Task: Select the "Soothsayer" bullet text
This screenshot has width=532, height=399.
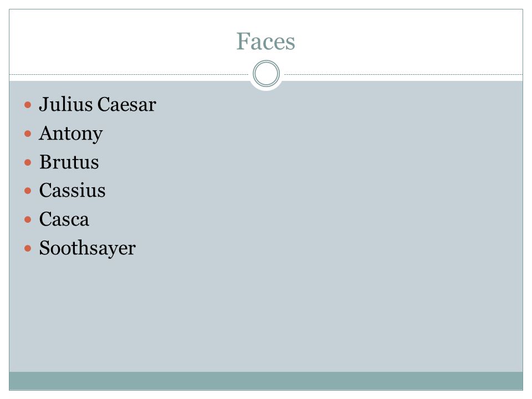Action: click(88, 248)
